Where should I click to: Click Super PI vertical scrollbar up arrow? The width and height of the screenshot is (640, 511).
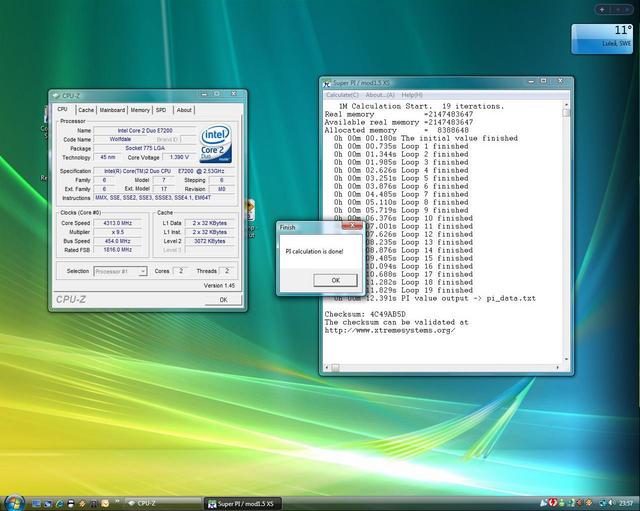566,105
